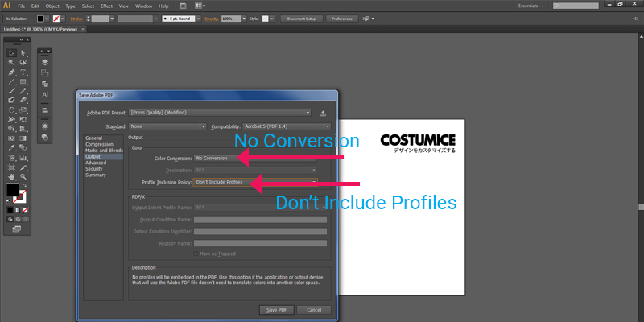Set paint mode to Gradient
This screenshot has width=644, height=322.
(18, 210)
